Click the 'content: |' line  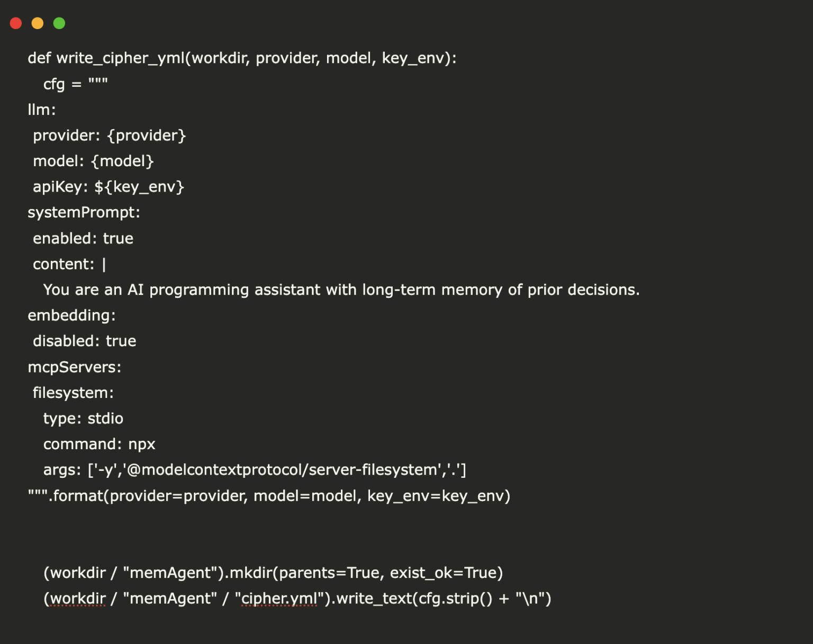69,264
